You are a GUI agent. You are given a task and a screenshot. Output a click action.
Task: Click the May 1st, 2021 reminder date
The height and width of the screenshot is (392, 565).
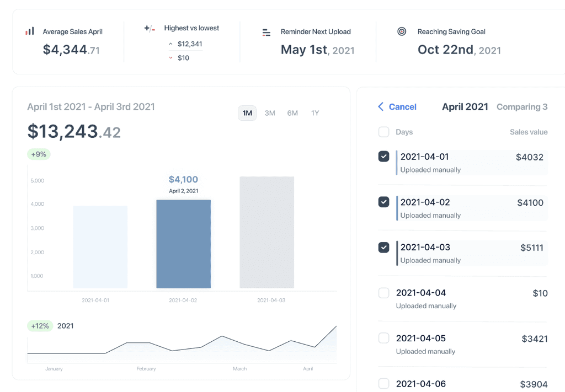[x=317, y=50]
